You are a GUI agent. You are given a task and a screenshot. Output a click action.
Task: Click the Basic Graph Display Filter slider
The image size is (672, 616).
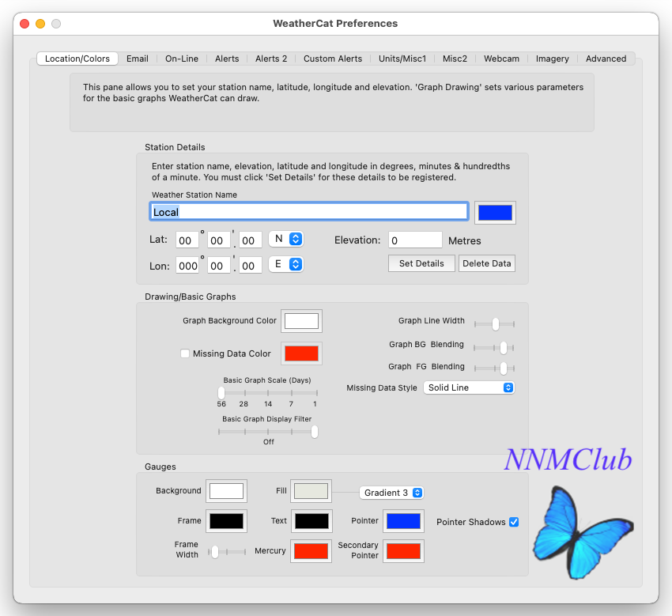[x=268, y=432]
